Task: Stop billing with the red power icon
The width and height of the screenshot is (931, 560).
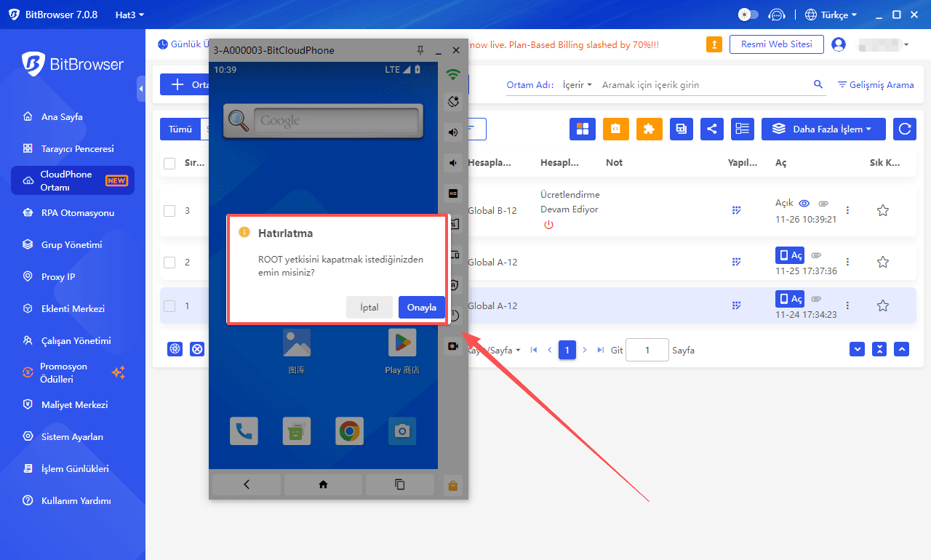Action: click(548, 225)
